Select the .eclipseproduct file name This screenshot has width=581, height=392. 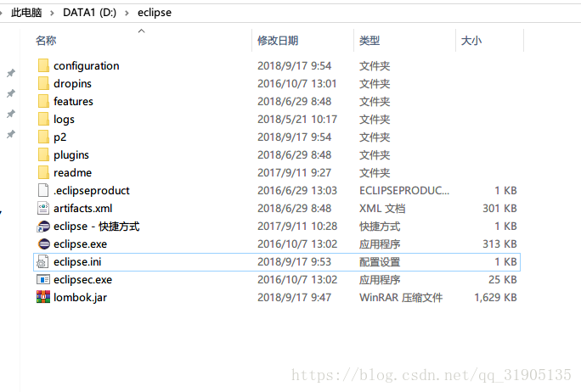tap(92, 191)
